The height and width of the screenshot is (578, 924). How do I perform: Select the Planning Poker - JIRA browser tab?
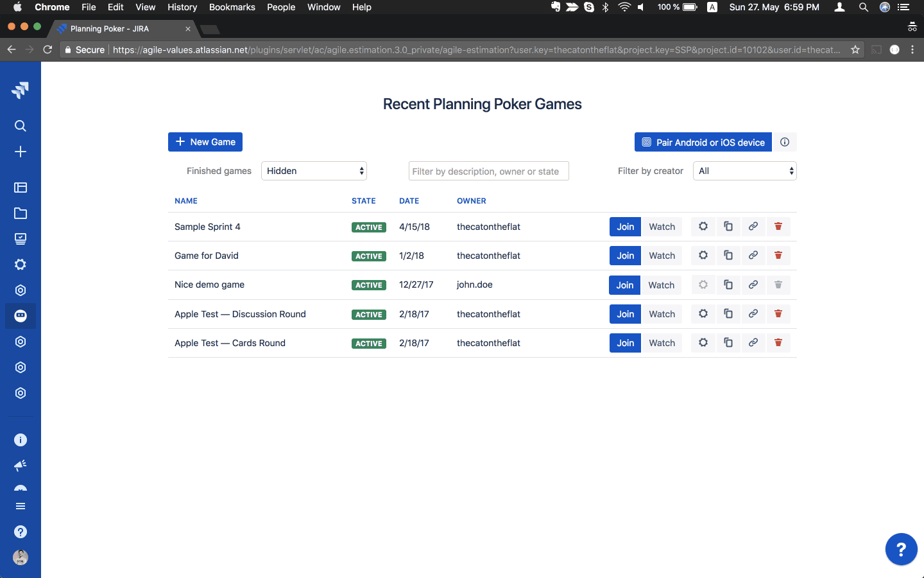click(116, 28)
